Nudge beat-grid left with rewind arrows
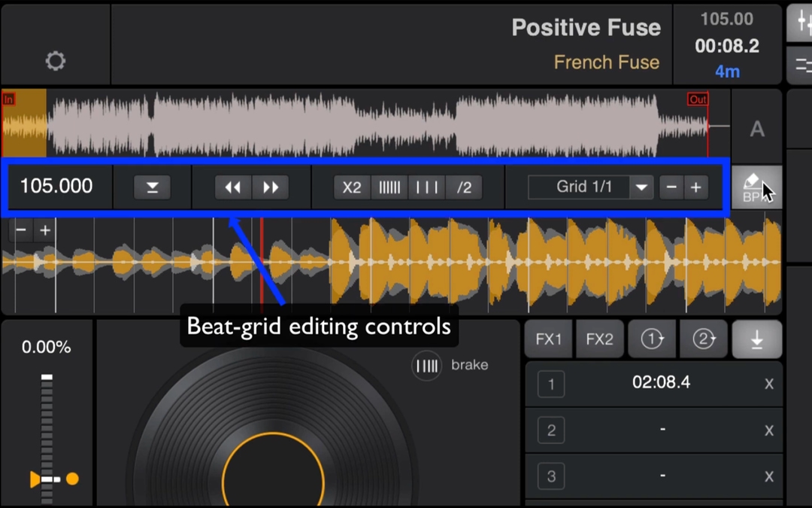This screenshot has height=508, width=812. click(x=232, y=187)
